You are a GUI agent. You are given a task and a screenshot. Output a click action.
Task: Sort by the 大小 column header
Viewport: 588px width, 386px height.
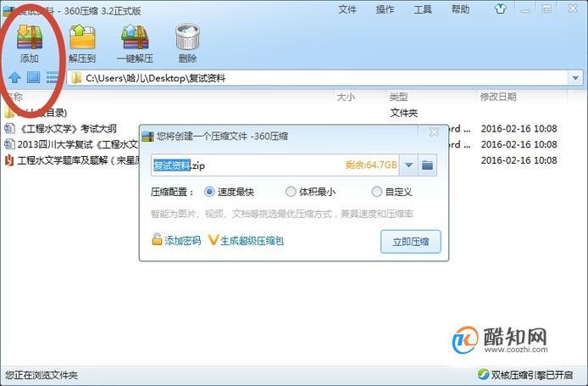(x=346, y=97)
